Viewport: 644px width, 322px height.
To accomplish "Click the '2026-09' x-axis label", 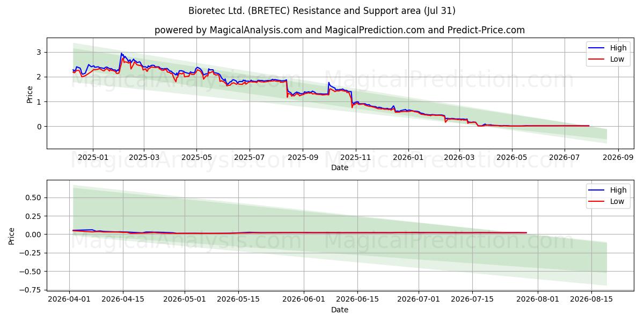I will point(618,158).
